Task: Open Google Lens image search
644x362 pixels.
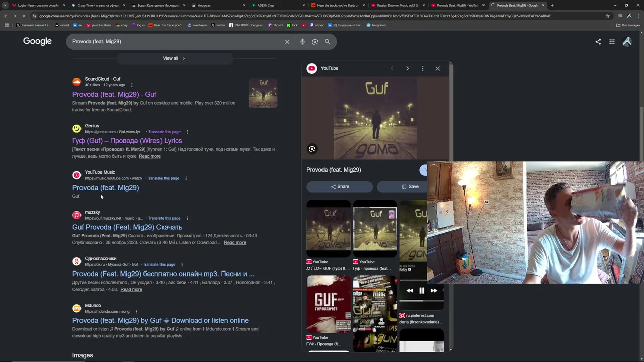Action: 315,42
